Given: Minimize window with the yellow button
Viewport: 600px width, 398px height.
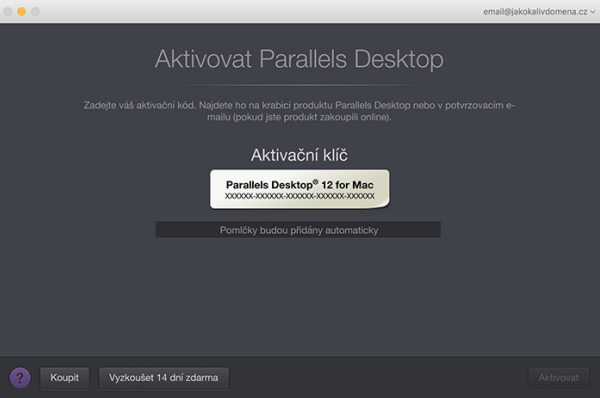Looking at the screenshot, I should (x=21, y=11).
